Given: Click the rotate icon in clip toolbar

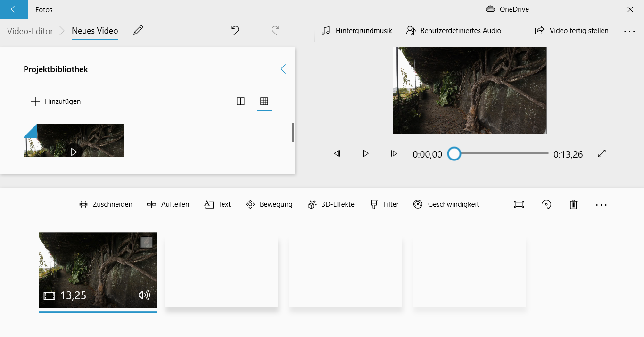Looking at the screenshot, I should pyautogui.click(x=546, y=204).
